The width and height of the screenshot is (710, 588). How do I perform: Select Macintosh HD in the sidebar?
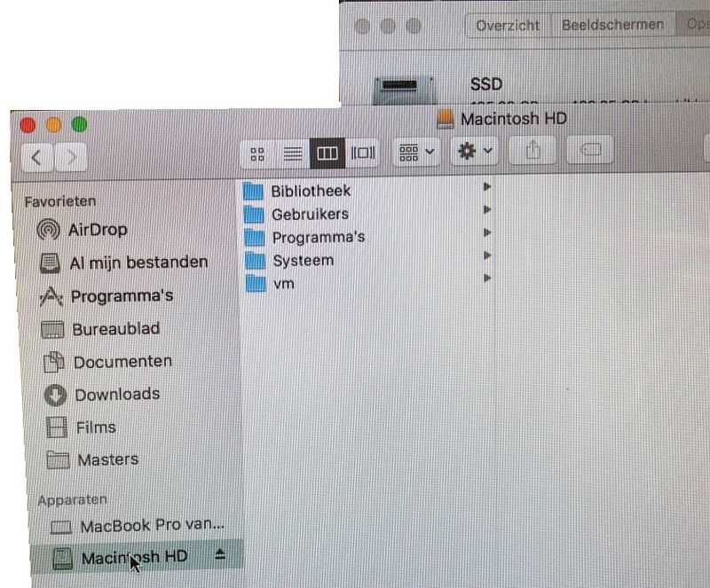tap(137, 557)
